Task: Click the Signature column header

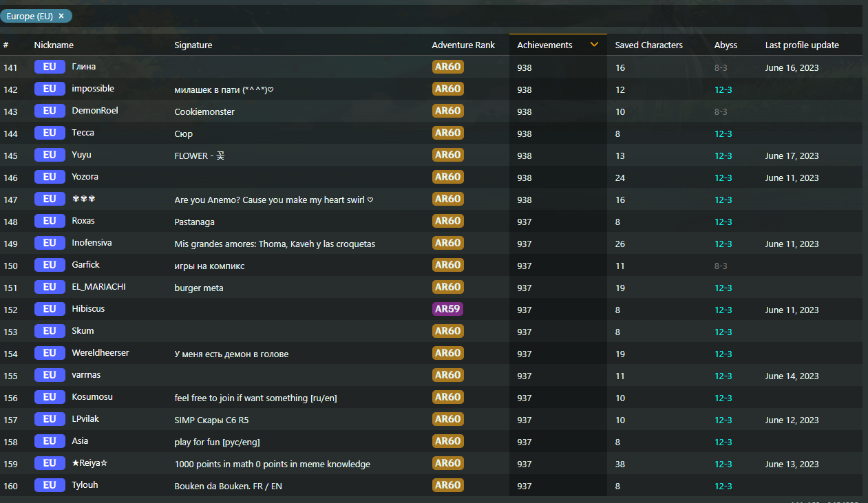Action: [x=193, y=45]
